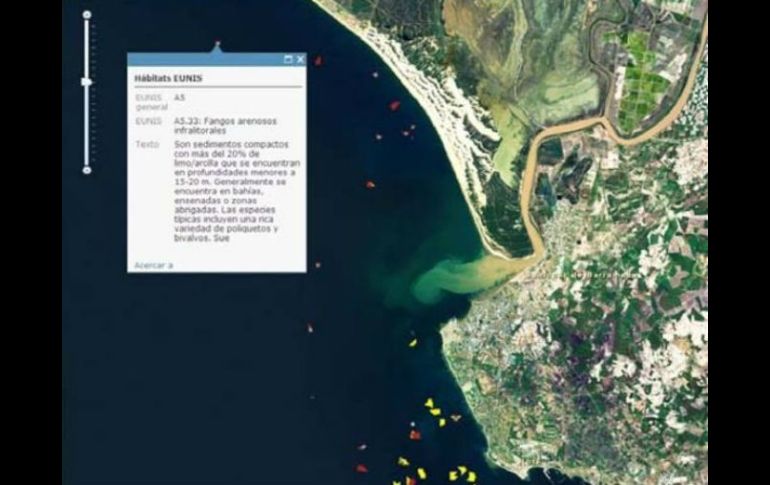Click the small marker beside the popup's bottom-right corner
770x485 pixels.
(319, 265)
